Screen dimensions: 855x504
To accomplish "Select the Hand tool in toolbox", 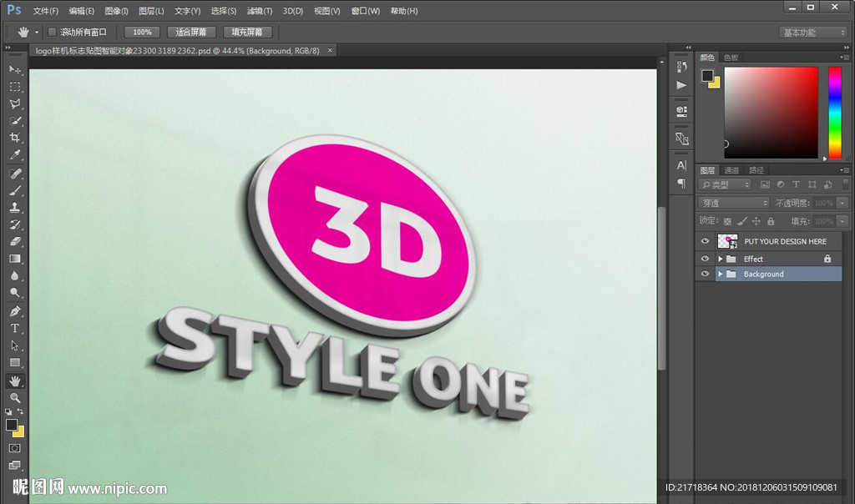I will click(15, 381).
